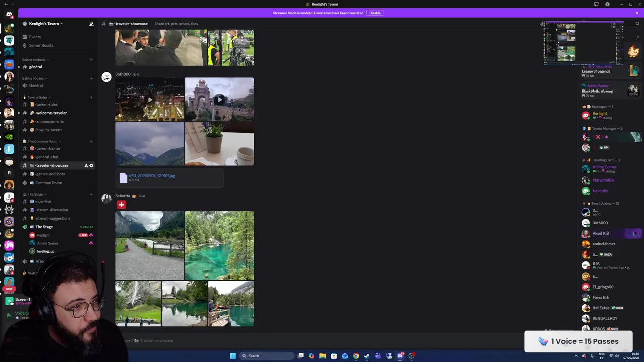
Task: Disable Streamer Mode in the top banner
Action: [375, 13]
